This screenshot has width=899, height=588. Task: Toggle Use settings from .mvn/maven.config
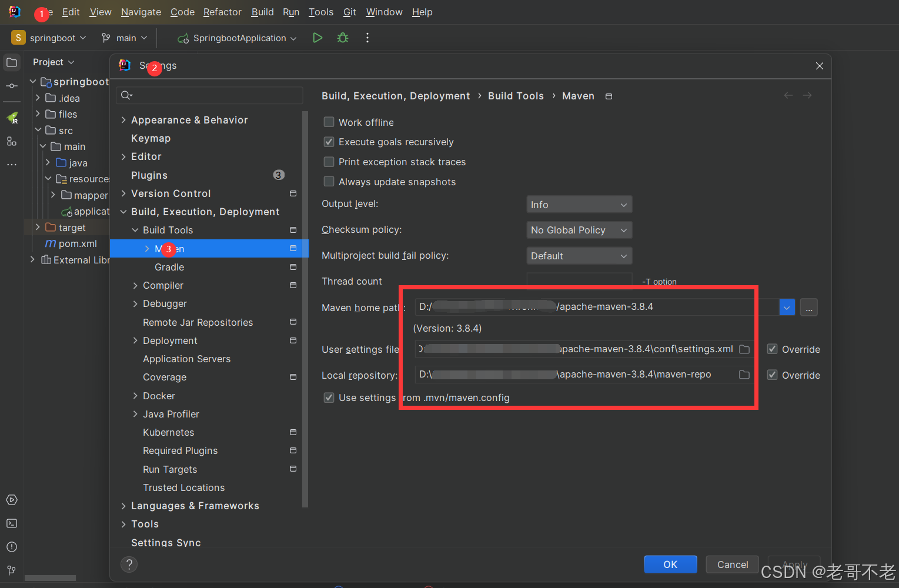coord(329,397)
